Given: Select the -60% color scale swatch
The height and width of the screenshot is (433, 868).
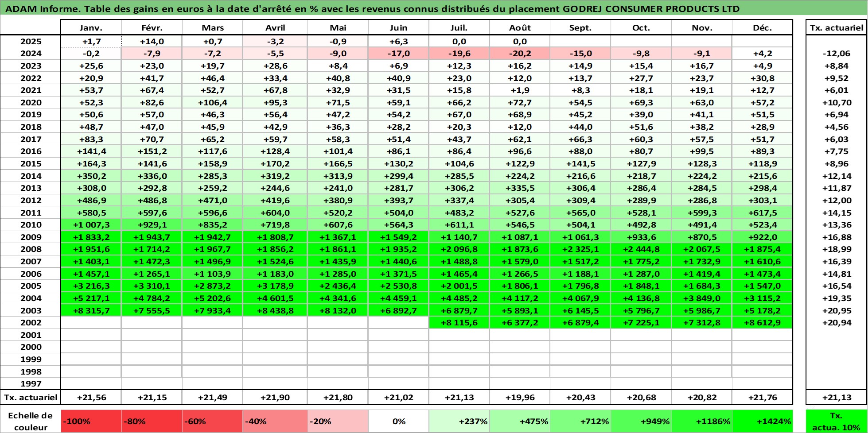Looking at the screenshot, I should [212, 421].
